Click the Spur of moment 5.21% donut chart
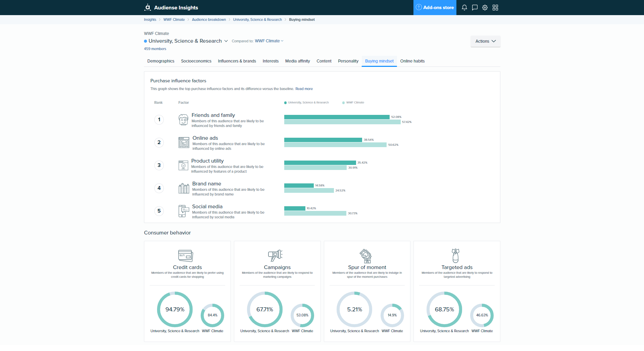This screenshot has width=644, height=351. 354,309
